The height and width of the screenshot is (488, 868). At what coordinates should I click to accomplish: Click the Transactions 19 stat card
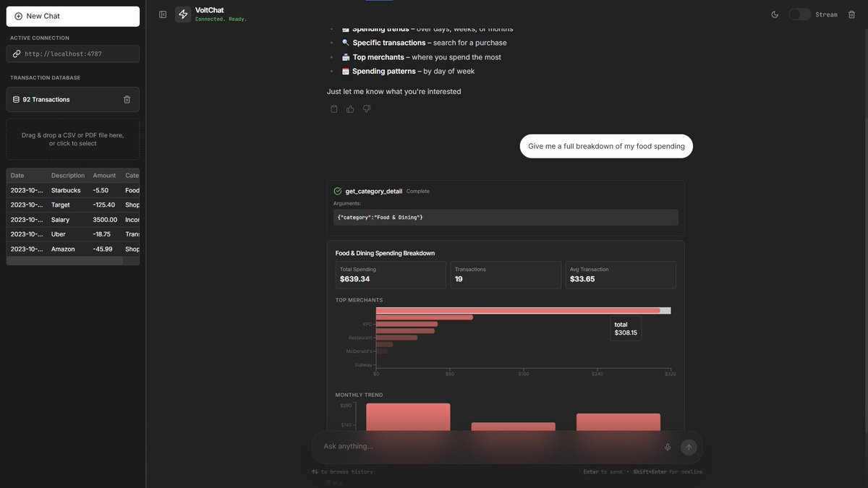(x=506, y=275)
